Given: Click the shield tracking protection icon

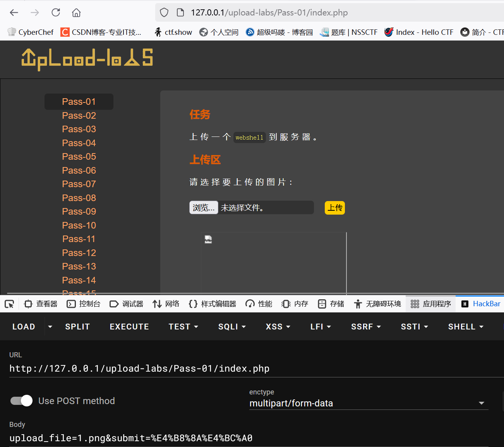Looking at the screenshot, I should [x=164, y=13].
